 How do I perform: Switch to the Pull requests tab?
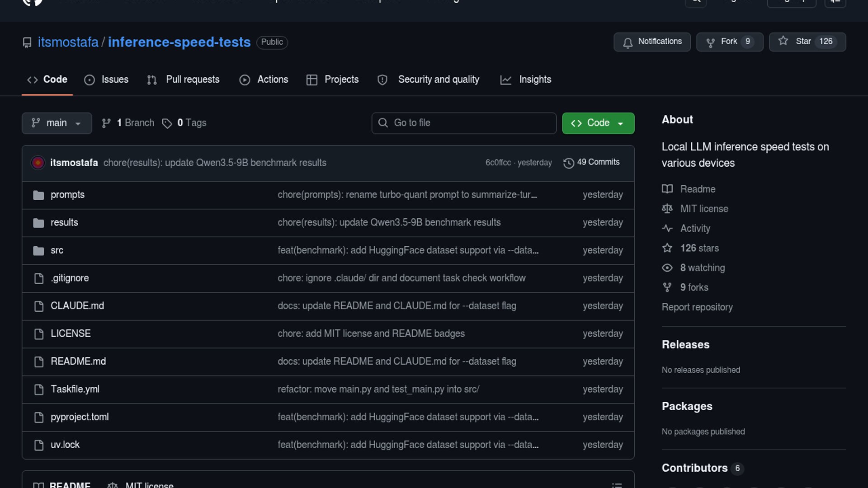tap(184, 80)
